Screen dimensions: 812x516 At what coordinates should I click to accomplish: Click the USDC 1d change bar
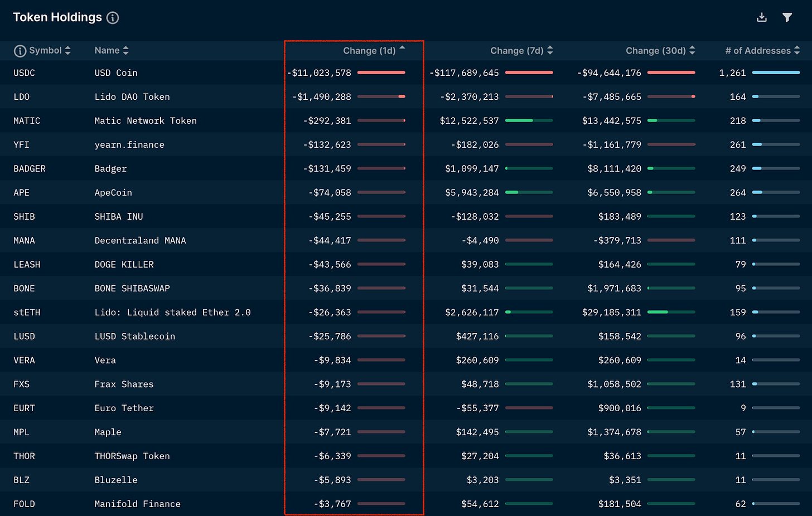pyautogui.click(x=381, y=73)
